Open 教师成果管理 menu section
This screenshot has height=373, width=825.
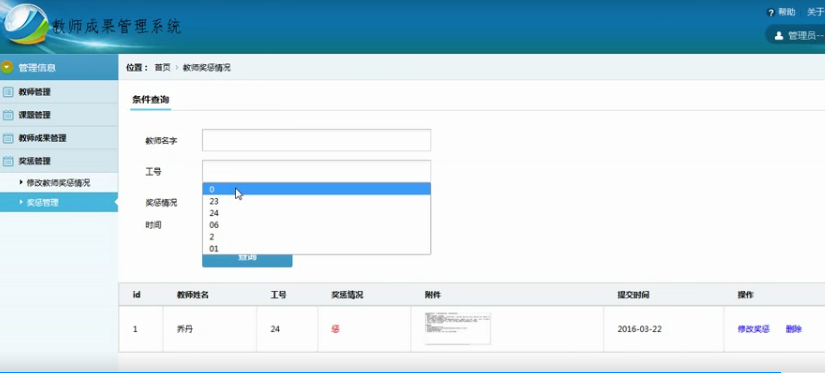[59, 138]
